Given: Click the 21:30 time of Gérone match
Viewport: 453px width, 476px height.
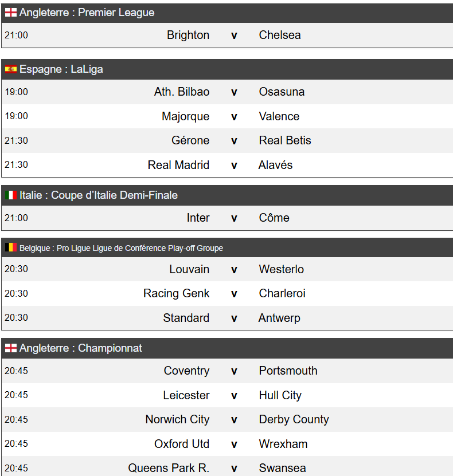Looking at the screenshot, I should click(16, 140).
